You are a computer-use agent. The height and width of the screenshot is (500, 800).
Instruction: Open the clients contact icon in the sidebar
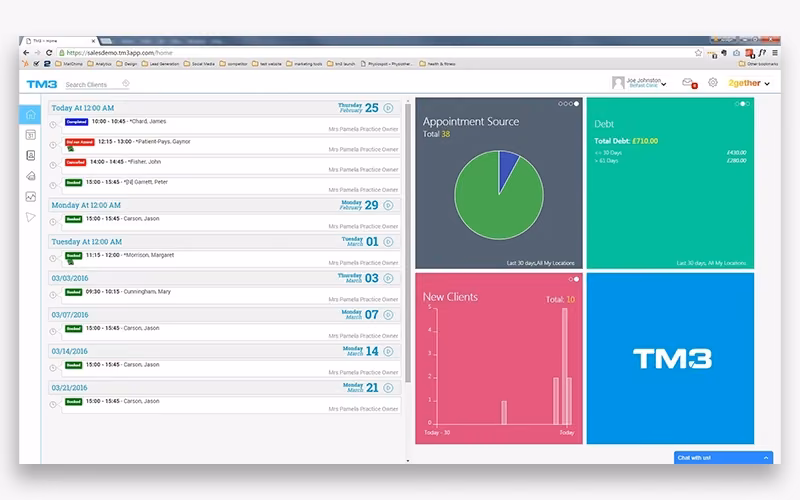31,155
